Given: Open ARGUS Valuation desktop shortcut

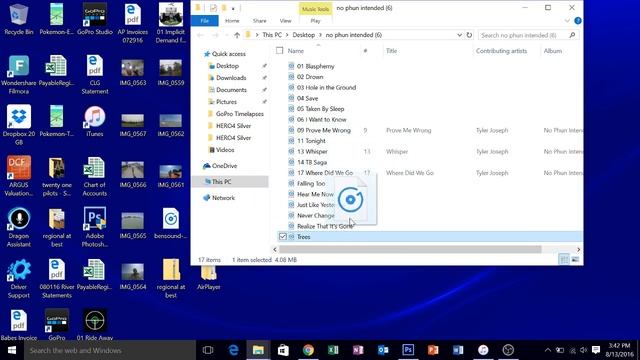Looking at the screenshot, I should tap(18, 176).
